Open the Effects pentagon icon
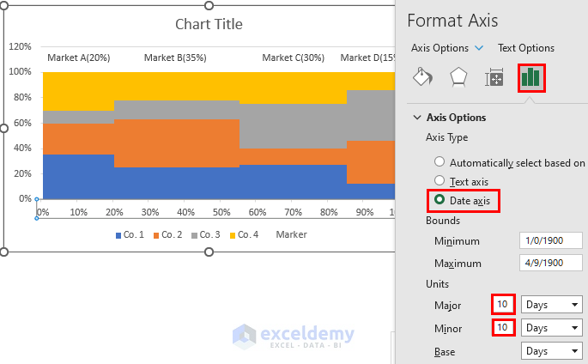The image size is (588, 364). click(x=458, y=77)
